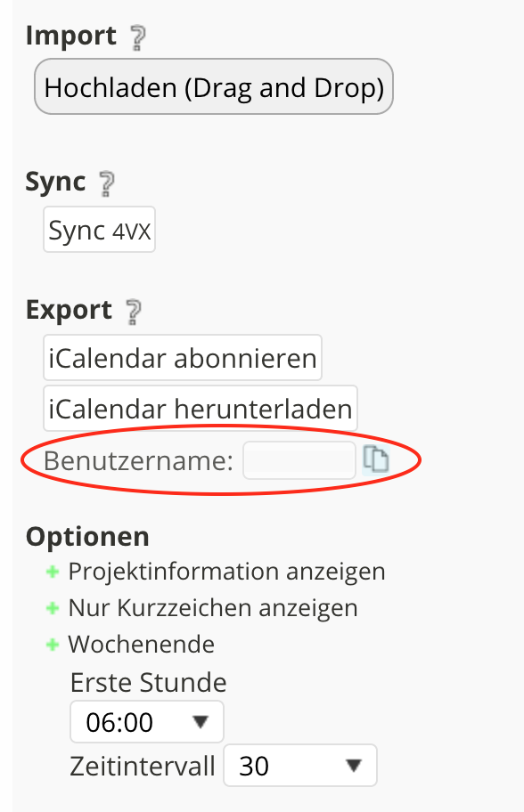Subscribe via iCalendar abonnieren

(182, 357)
